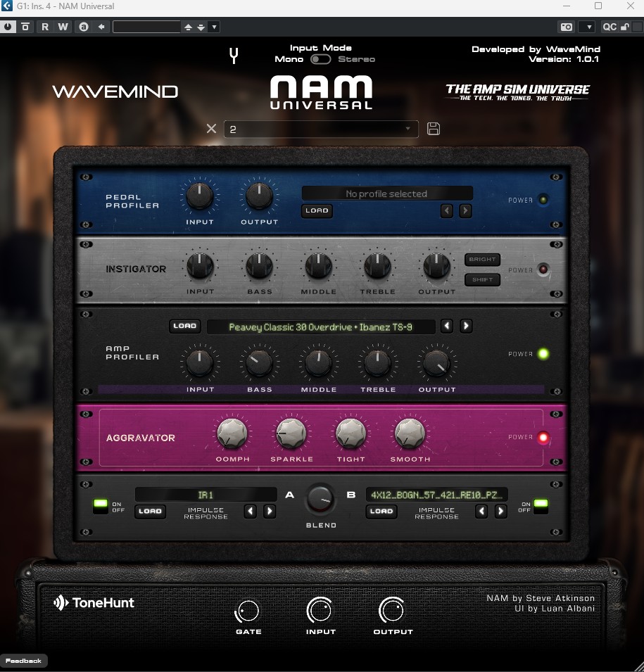
Task: Adjust the GATE knob
Action: click(x=248, y=611)
